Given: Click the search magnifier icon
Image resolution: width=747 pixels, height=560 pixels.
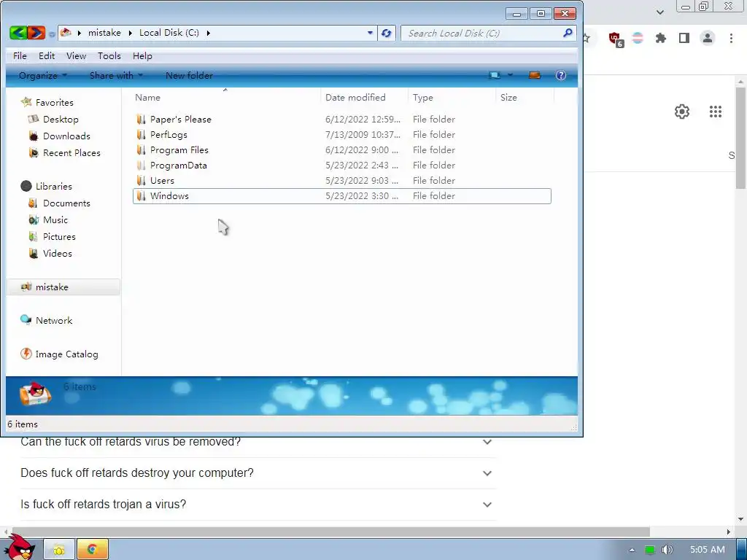Looking at the screenshot, I should click(568, 33).
